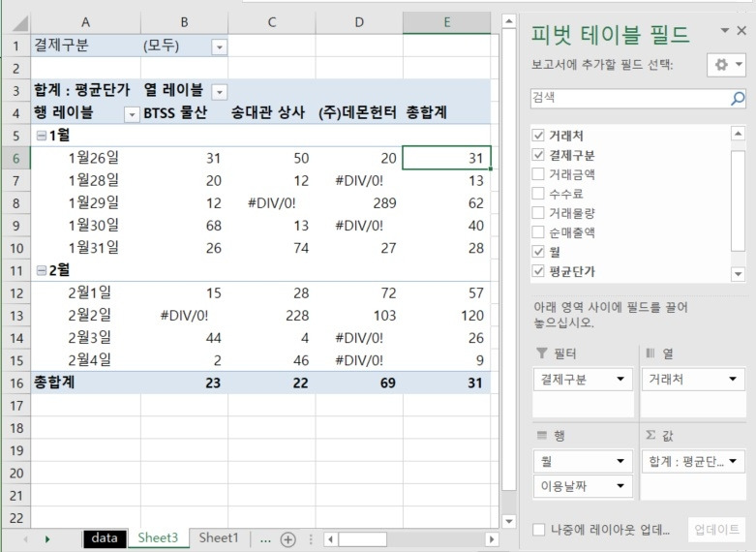The width and height of the screenshot is (756, 552).
Task: Open the pivot field pane settings gear
Action: click(727, 64)
